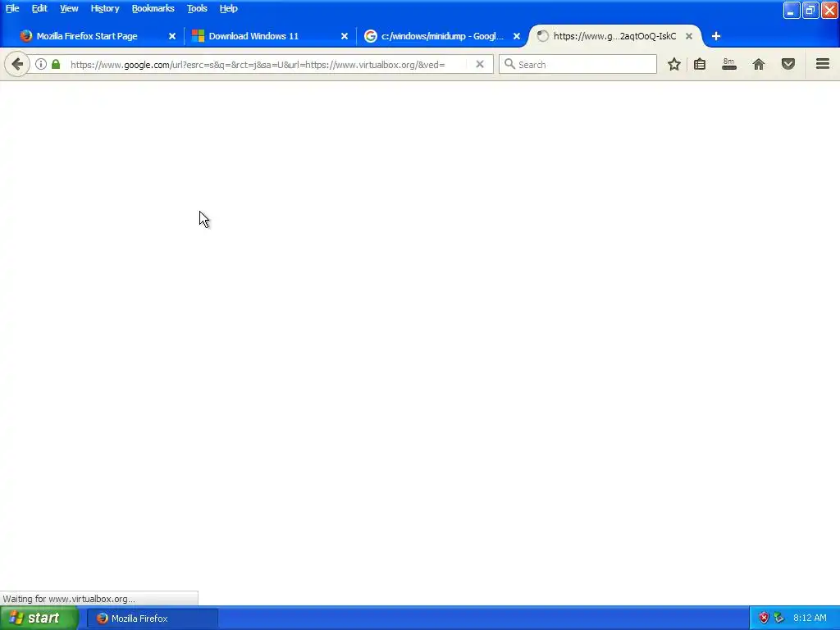The height and width of the screenshot is (630, 840).
Task: Show your bookmarks list icon
Action: tap(700, 64)
